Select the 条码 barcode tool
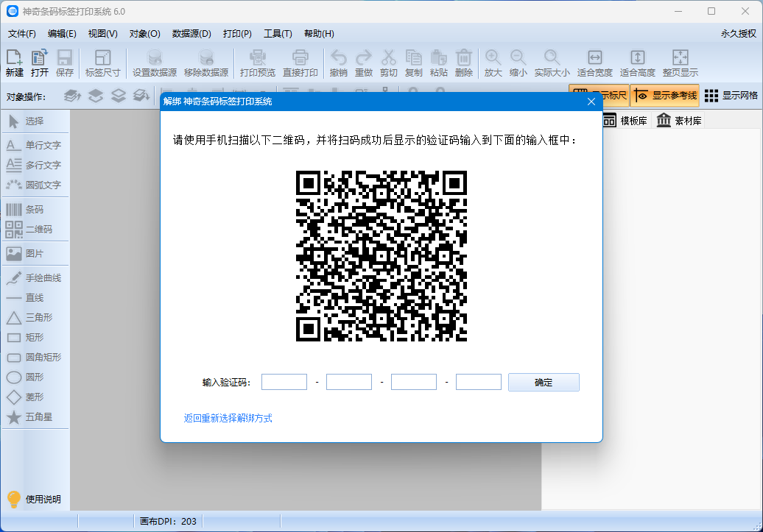Viewport: 763px width, 532px height. click(x=35, y=210)
